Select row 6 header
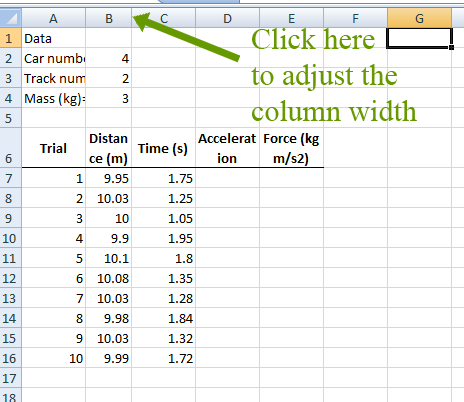Screen dimensions: 464x402 [x=11, y=148]
